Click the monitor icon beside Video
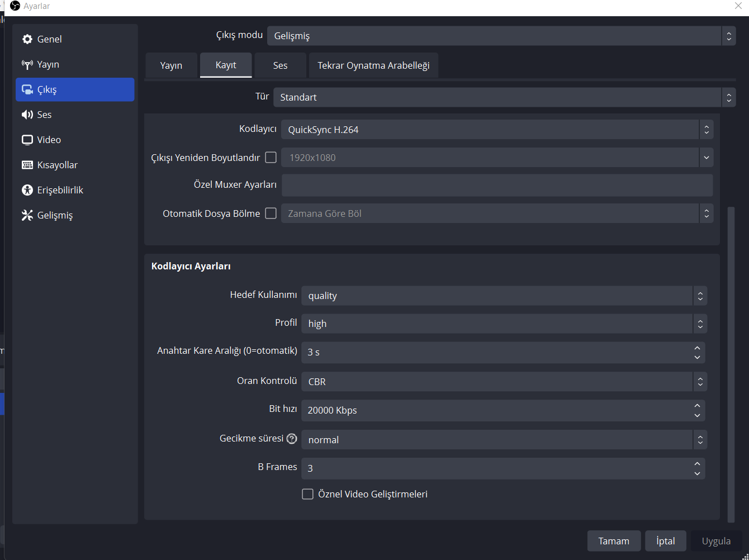This screenshot has height=560, width=749. click(x=27, y=140)
